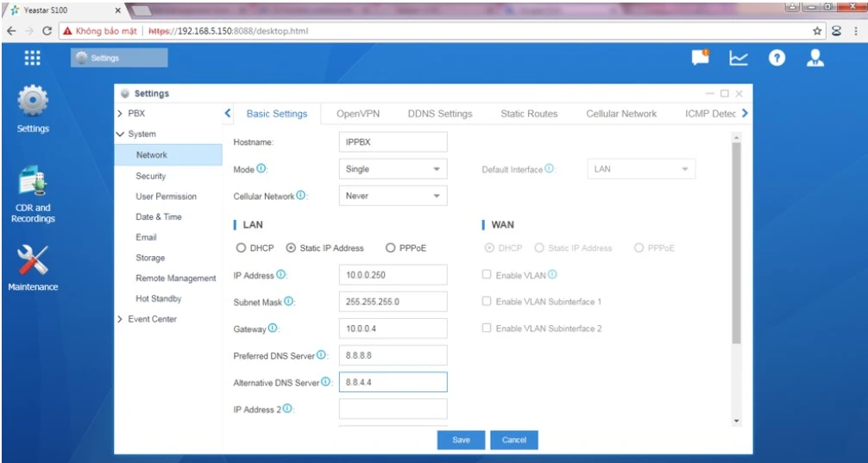Image resolution: width=868 pixels, height=463 pixels.
Task: Click the info icon beside Gateway
Action: point(273,328)
